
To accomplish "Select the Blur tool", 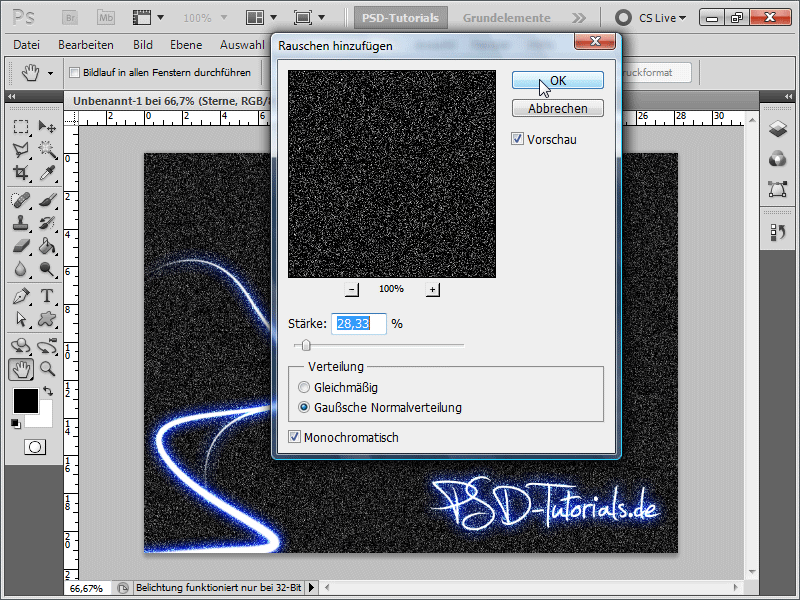I will [20, 269].
